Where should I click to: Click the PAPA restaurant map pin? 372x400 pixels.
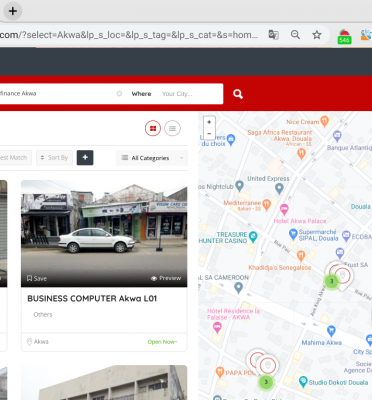(220, 372)
